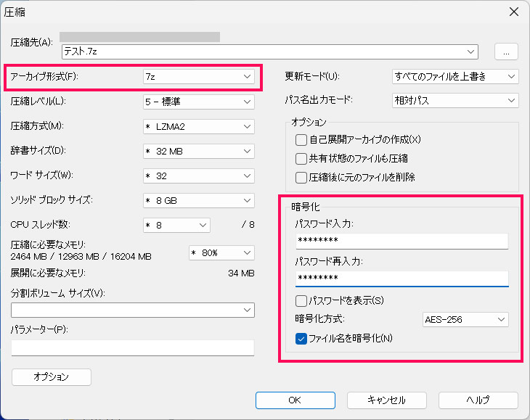Click the キャンセル button

[x=386, y=400]
